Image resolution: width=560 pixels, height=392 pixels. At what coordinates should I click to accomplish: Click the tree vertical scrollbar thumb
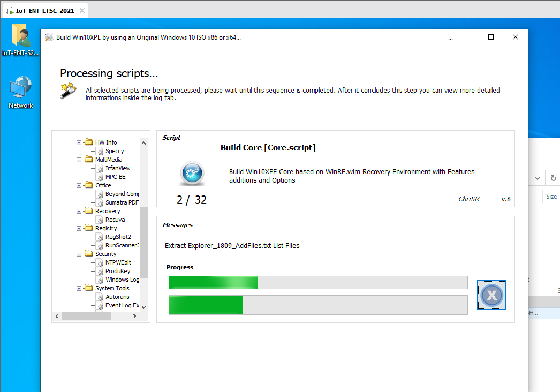pyautogui.click(x=143, y=242)
